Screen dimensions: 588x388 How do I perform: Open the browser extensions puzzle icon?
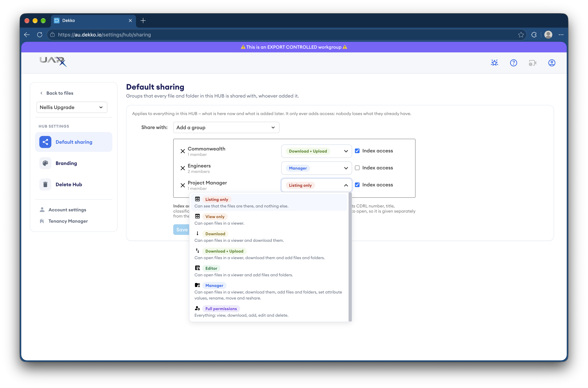coord(534,35)
